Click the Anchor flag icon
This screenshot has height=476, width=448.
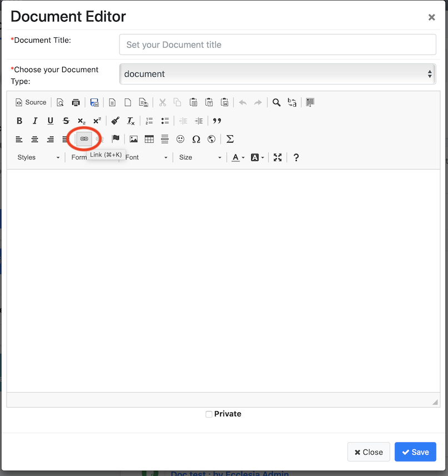tap(116, 139)
